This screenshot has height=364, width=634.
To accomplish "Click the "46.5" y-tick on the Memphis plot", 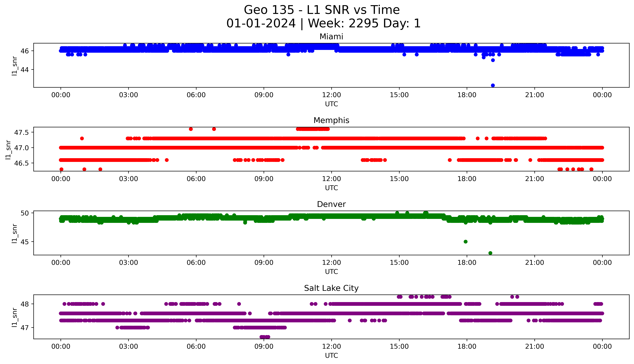I will point(21,163).
